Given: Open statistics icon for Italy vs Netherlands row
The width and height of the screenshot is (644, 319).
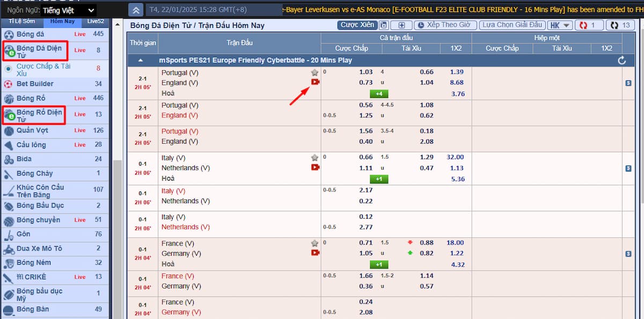Looking at the screenshot, I should [x=628, y=168].
